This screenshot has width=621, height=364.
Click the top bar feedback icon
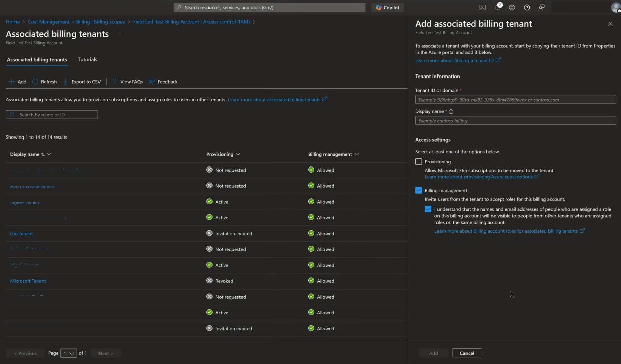(541, 7)
